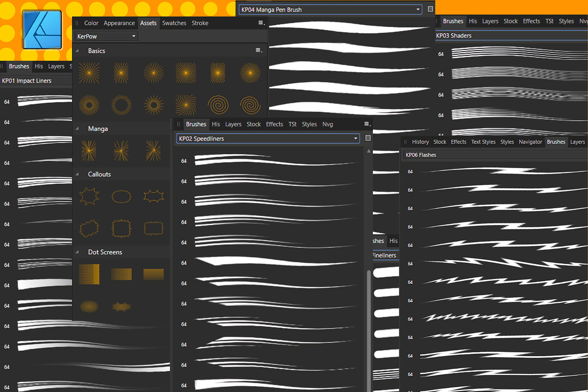The image size is (588, 392).
Task: Collapse the Basics asset category
Action: pyautogui.click(x=77, y=50)
